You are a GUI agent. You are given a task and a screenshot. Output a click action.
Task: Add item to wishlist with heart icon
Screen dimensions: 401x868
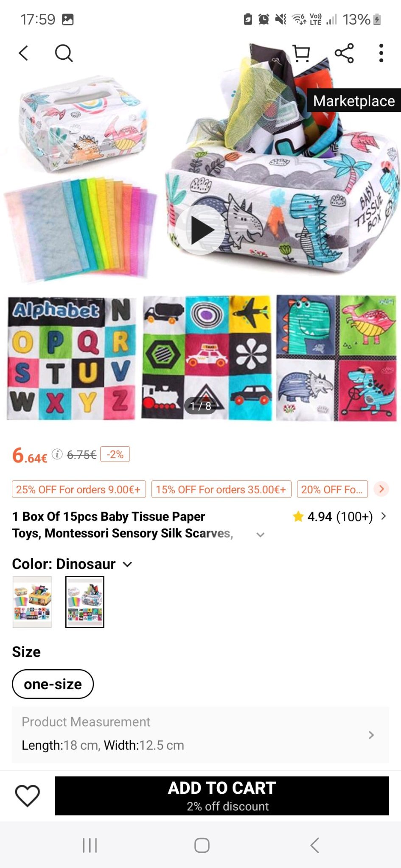click(x=28, y=796)
